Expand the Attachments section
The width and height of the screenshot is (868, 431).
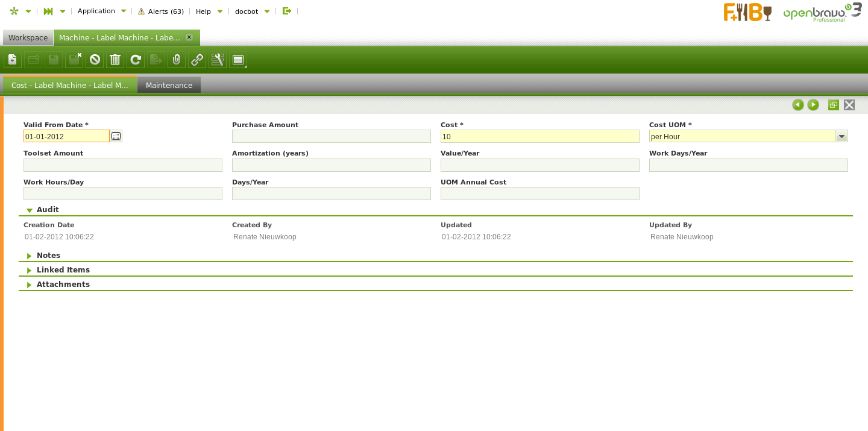(x=63, y=285)
